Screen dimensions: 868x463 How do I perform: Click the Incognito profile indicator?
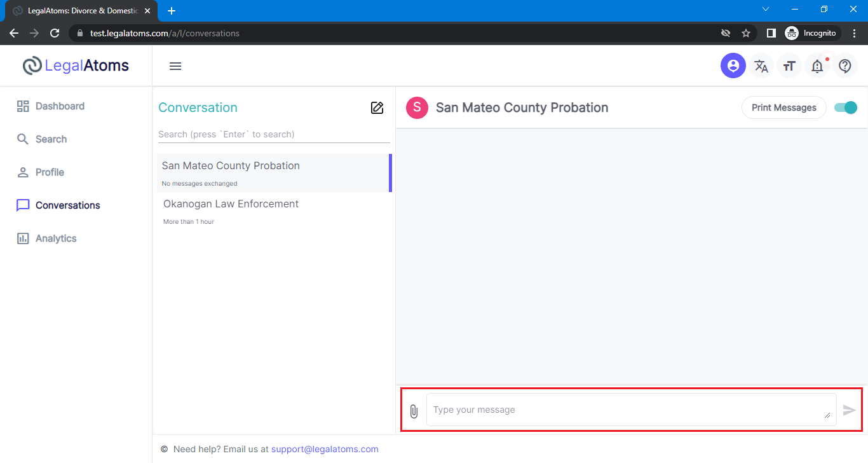pos(813,33)
